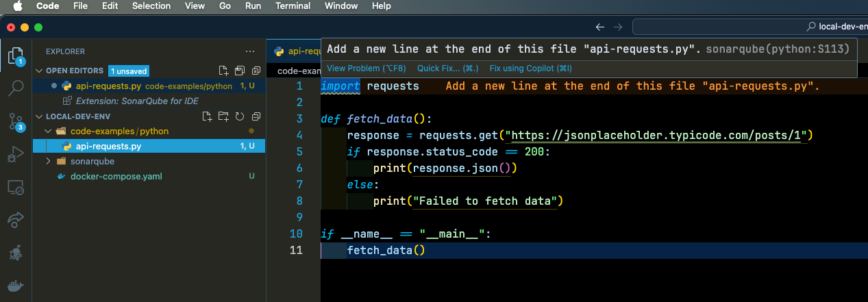Refresh the LOCAL-DEV-ENV explorer

[240, 116]
